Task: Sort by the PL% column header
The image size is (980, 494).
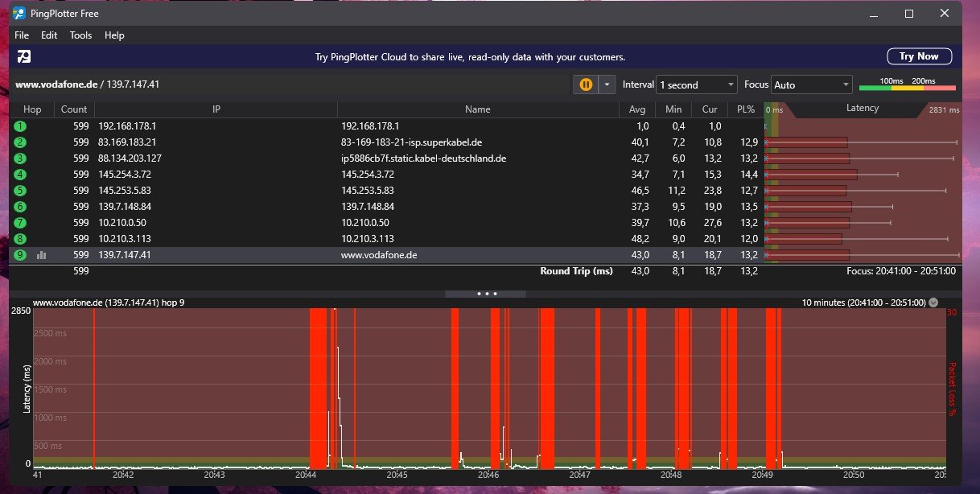Action: pyautogui.click(x=744, y=109)
